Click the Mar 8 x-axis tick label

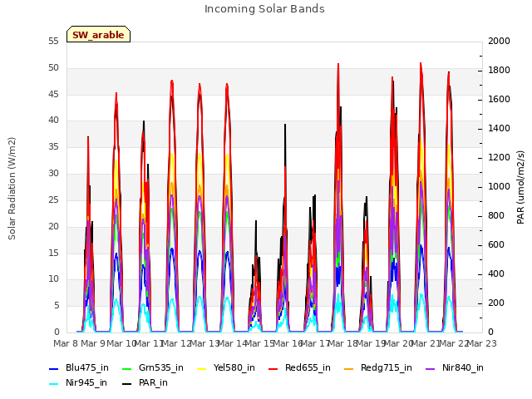tap(66, 343)
